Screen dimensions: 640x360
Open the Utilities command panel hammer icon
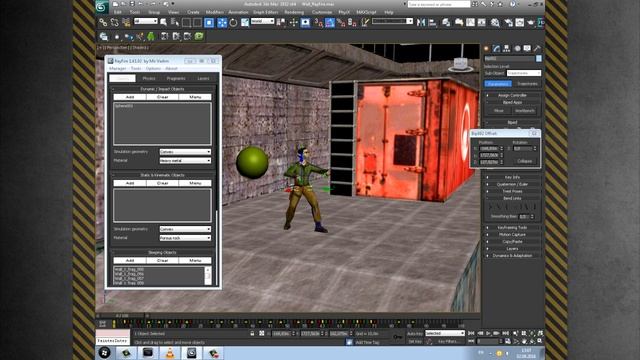click(537, 48)
